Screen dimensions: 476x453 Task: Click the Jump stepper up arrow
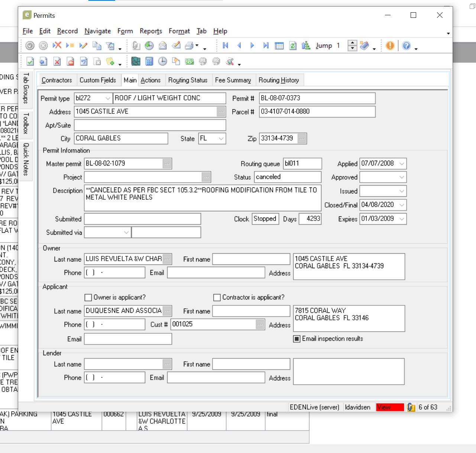coord(352,43)
